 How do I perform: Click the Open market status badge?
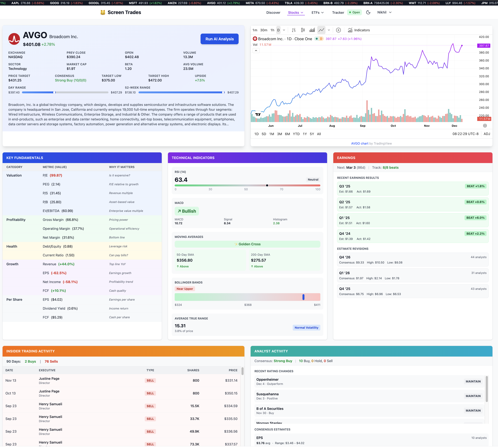click(x=354, y=12)
